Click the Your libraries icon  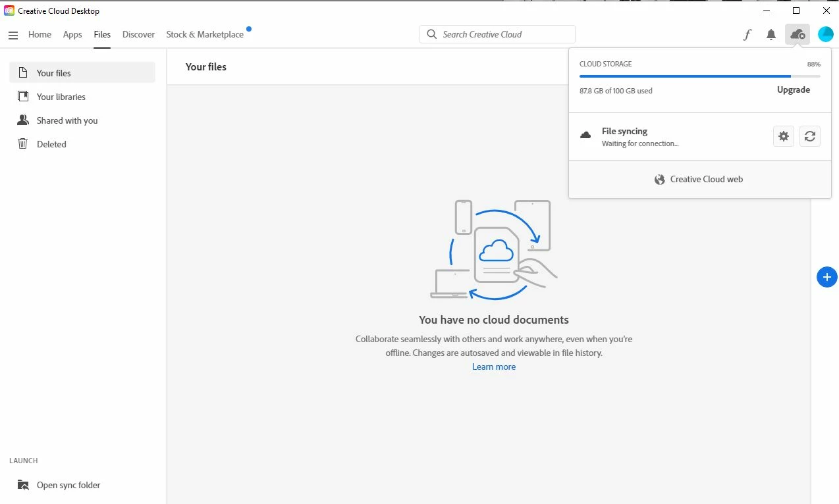[23, 97]
